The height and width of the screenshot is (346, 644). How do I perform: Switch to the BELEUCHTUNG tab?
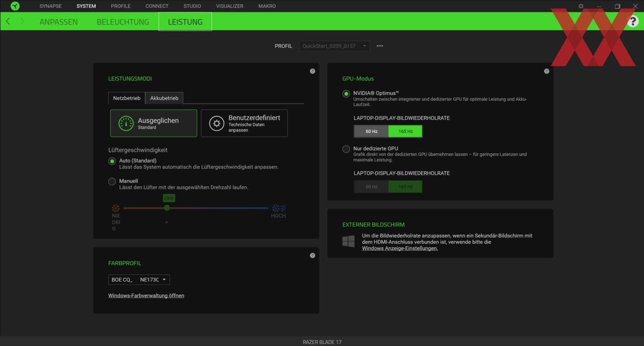(x=123, y=22)
